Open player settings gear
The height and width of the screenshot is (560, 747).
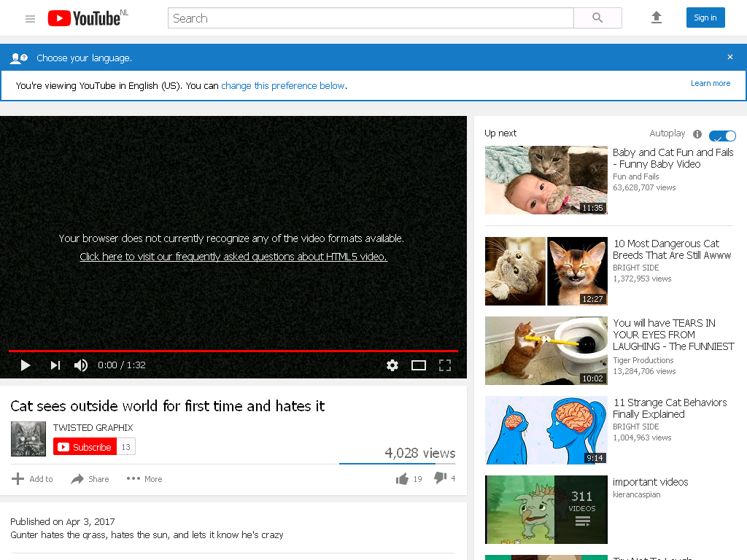[x=392, y=365]
